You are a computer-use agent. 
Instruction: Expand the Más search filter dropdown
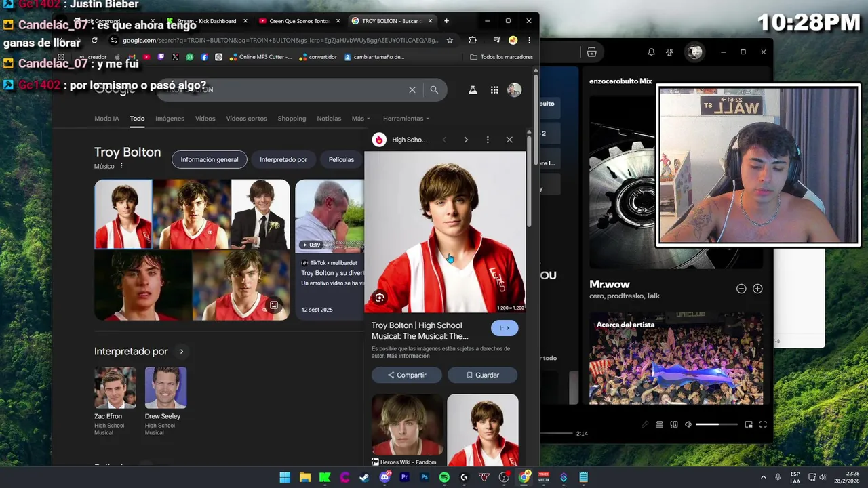pyautogui.click(x=361, y=119)
